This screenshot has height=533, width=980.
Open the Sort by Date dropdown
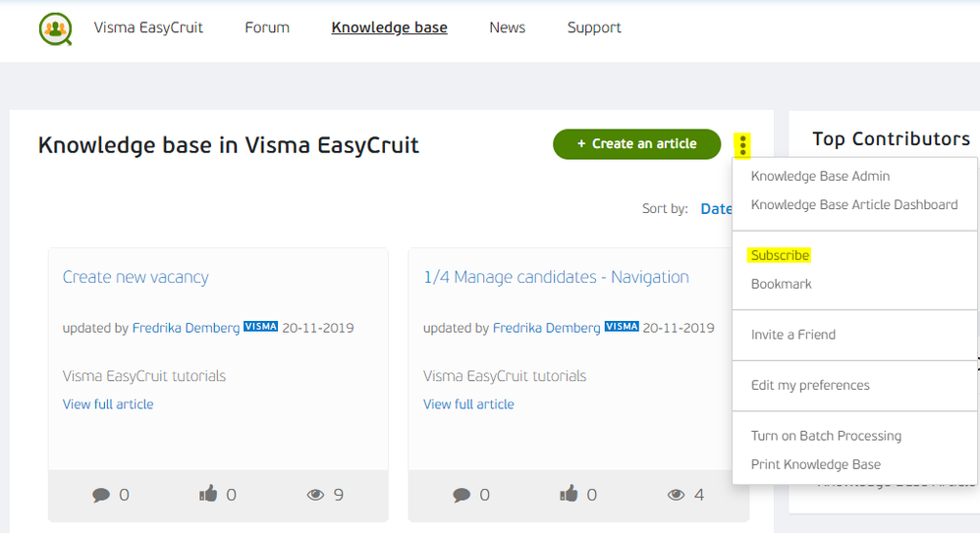pos(716,209)
